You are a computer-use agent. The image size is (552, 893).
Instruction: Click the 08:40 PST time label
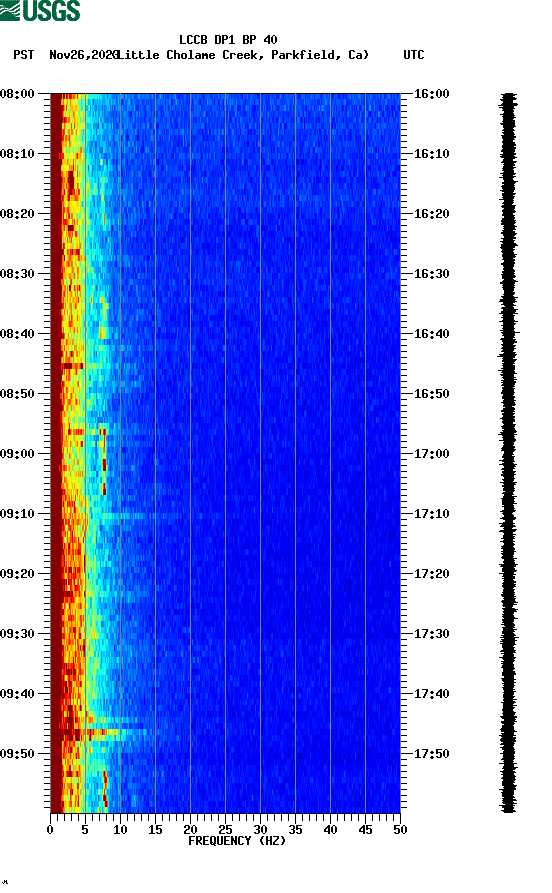pos(18,334)
